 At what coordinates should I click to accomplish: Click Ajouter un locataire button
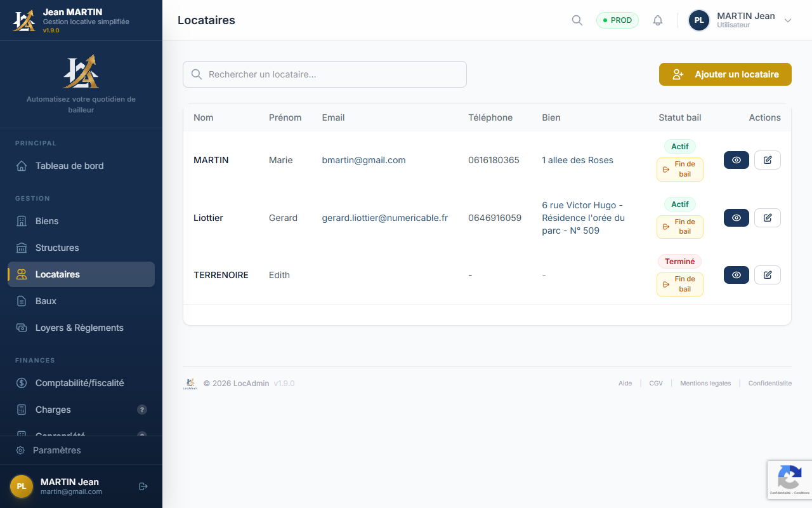[725, 74]
